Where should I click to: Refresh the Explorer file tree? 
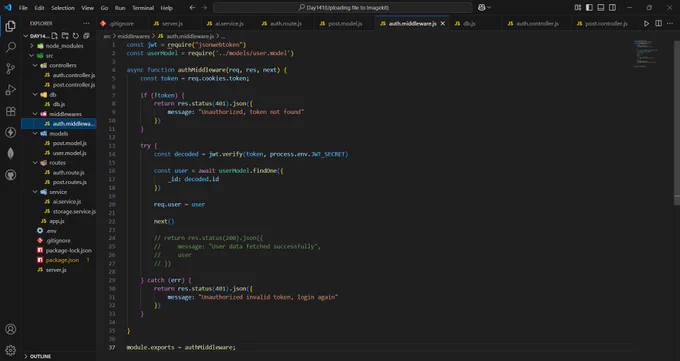tap(76, 36)
